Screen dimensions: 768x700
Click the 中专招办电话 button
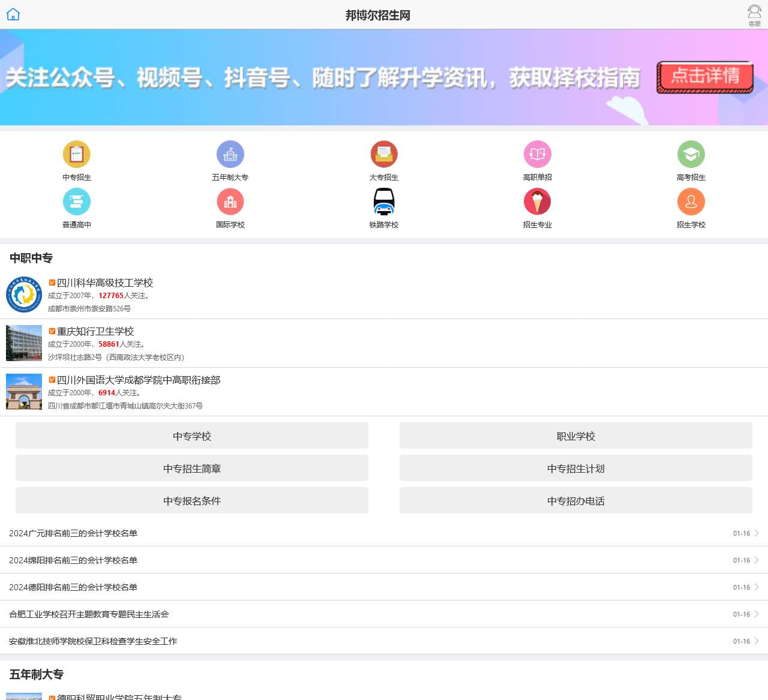[x=576, y=501]
